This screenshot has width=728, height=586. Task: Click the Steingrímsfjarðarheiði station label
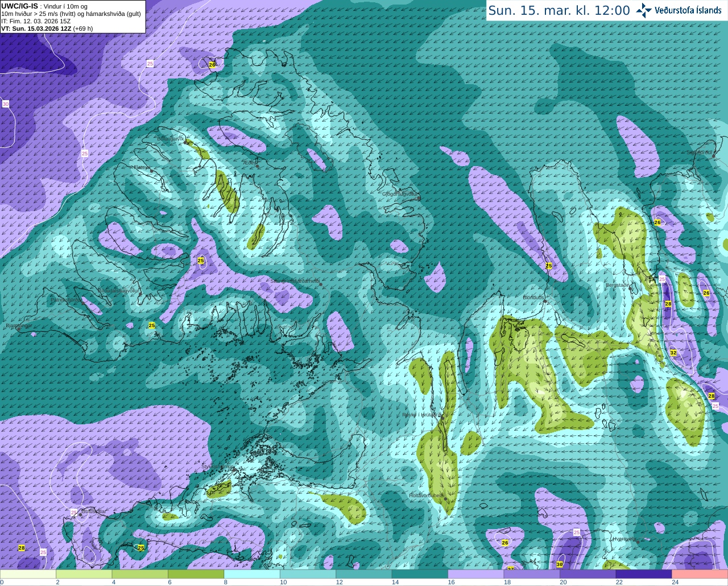click(295, 281)
